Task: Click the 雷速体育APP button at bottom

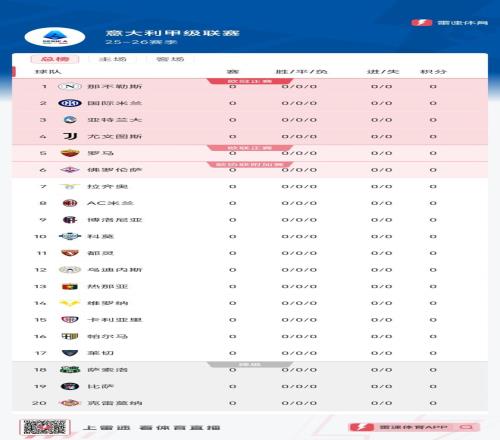Action: [414, 427]
